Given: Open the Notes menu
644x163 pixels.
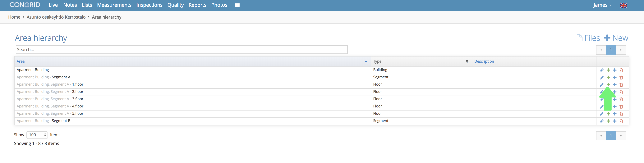Looking at the screenshot, I should click(x=70, y=5).
